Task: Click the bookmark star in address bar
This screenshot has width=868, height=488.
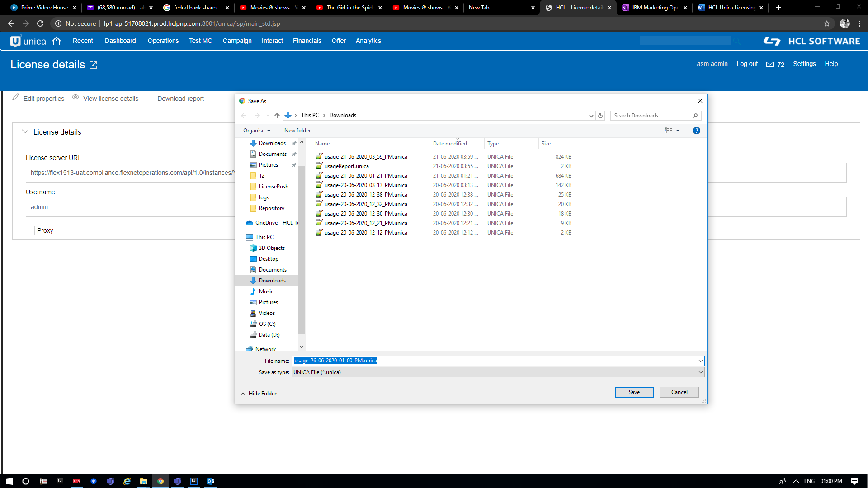Action: [827, 23]
